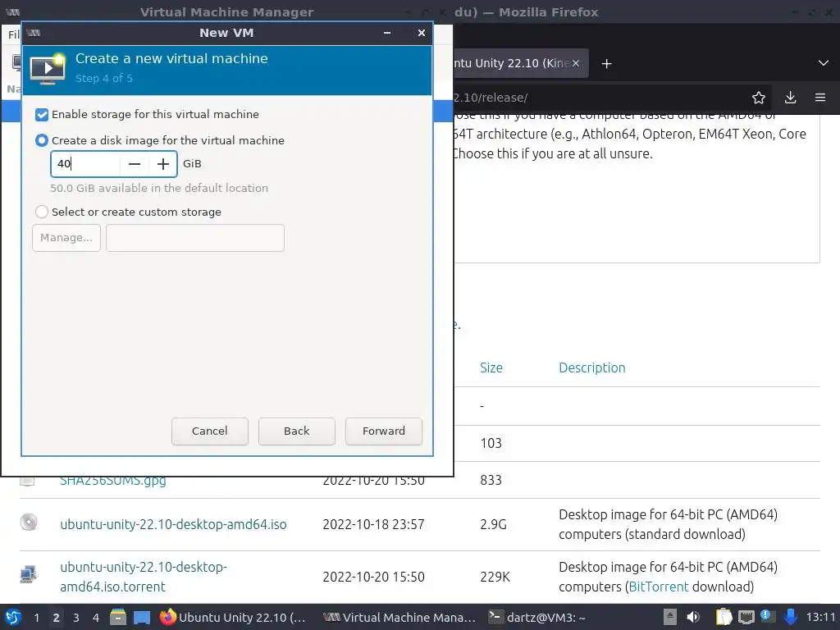
Task: Click Cancel in the New VM dialog
Action: [209, 431]
